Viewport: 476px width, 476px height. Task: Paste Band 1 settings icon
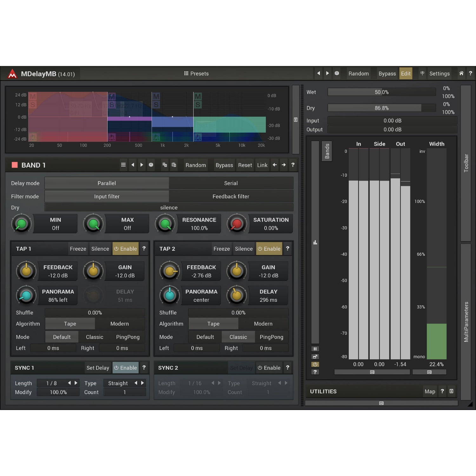click(174, 165)
